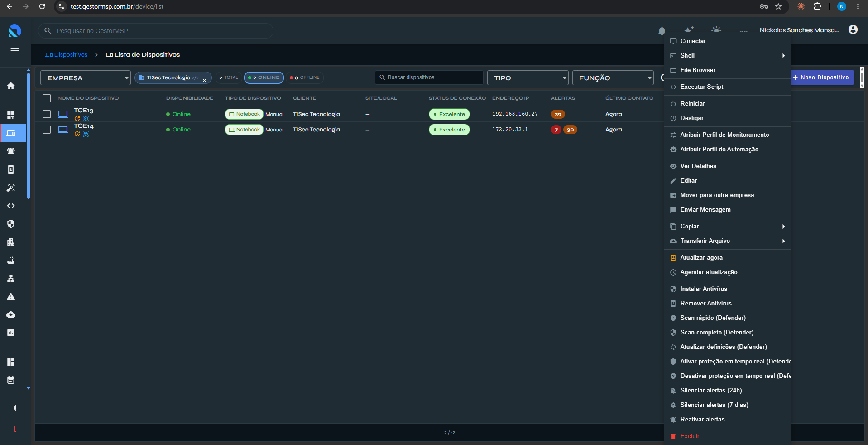Toggle the 0 OFFLINE filter chip
The width and height of the screenshot is (868, 445).
(x=305, y=77)
